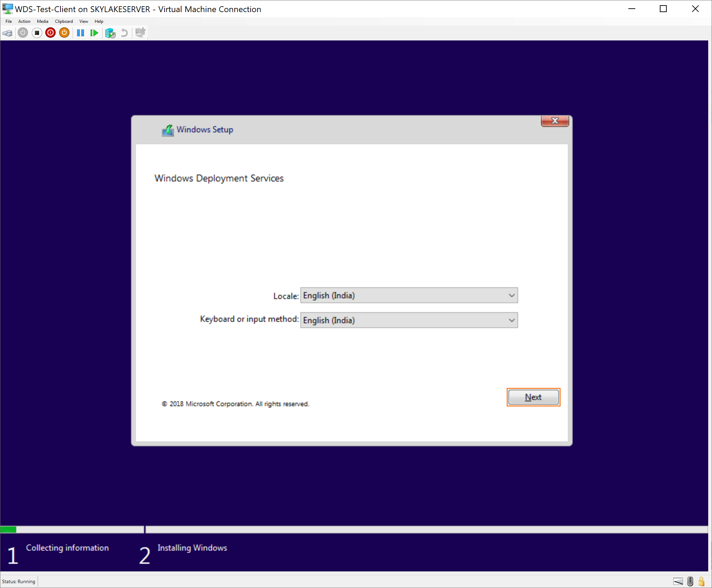This screenshot has height=588, width=712.
Task: Click the gray Start power icon
Action: point(23,33)
